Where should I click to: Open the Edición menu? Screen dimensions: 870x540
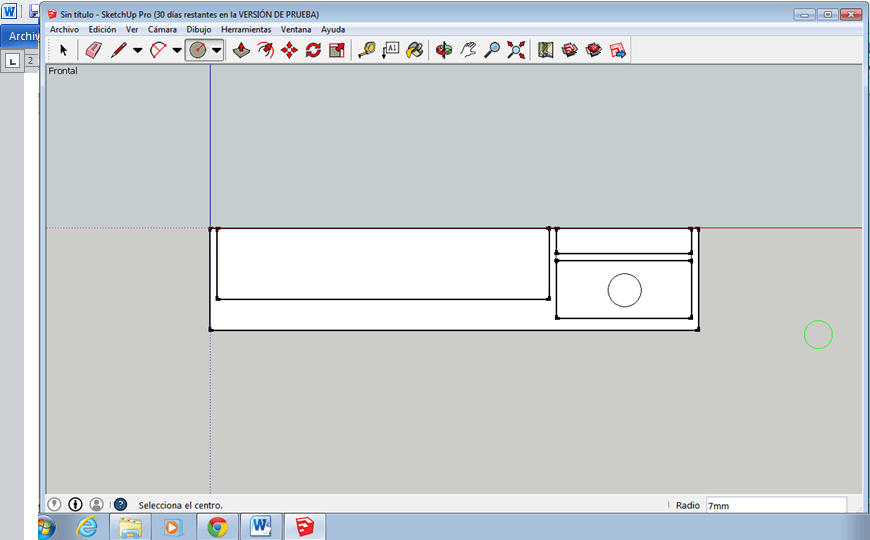coord(102,29)
